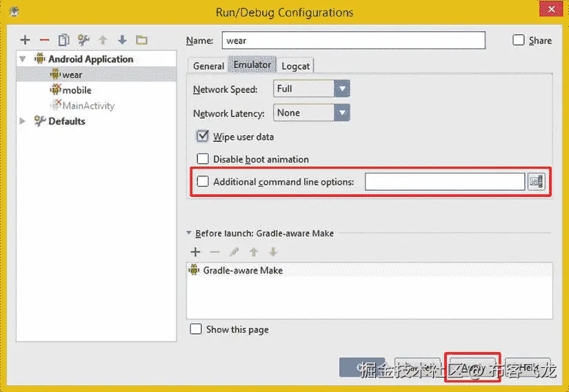Move configuration down with the arrow icon

click(x=122, y=40)
